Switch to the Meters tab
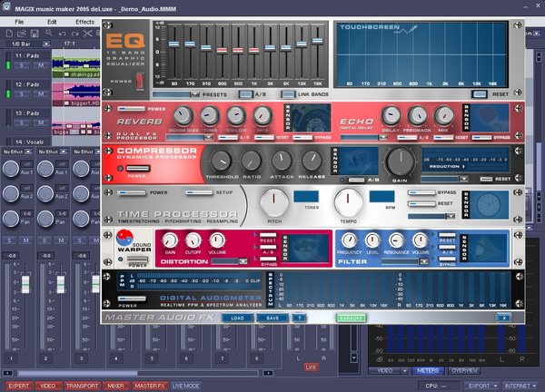The image size is (545, 392). pyautogui.click(x=428, y=371)
